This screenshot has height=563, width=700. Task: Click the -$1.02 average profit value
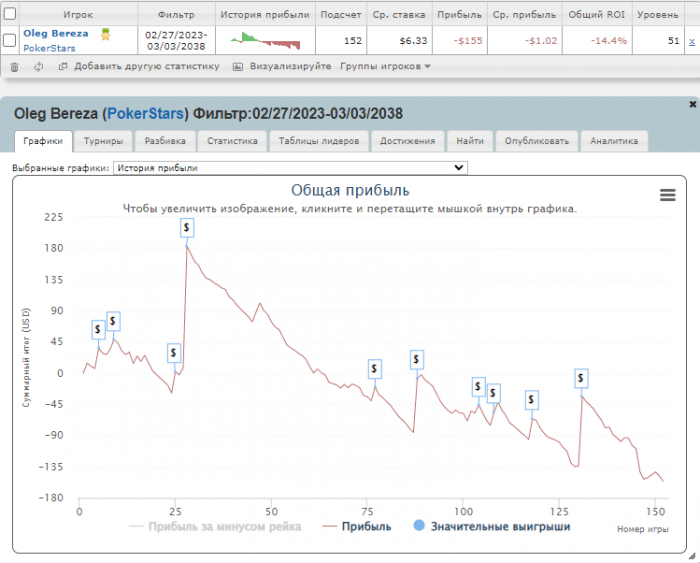(x=541, y=41)
